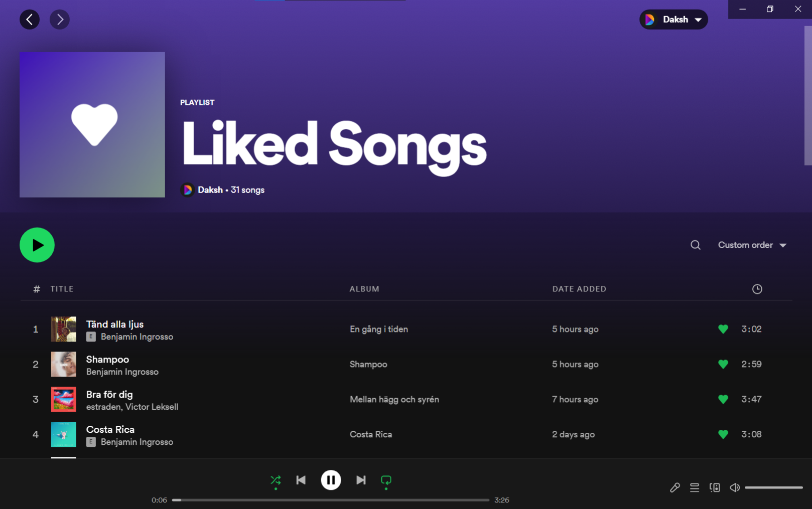Open the artist Benjamin Ingrosso under Costa Rica
Image resolution: width=812 pixels, height=509 pixels.
click(137, 442)
